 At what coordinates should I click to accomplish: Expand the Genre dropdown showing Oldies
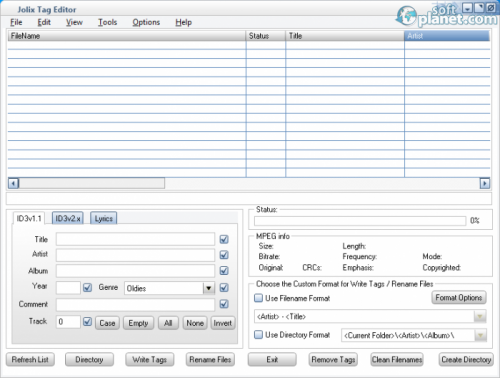coord(209,288)
